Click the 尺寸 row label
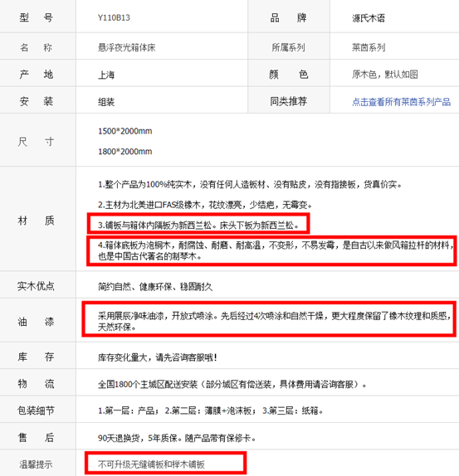 (37, 142)
